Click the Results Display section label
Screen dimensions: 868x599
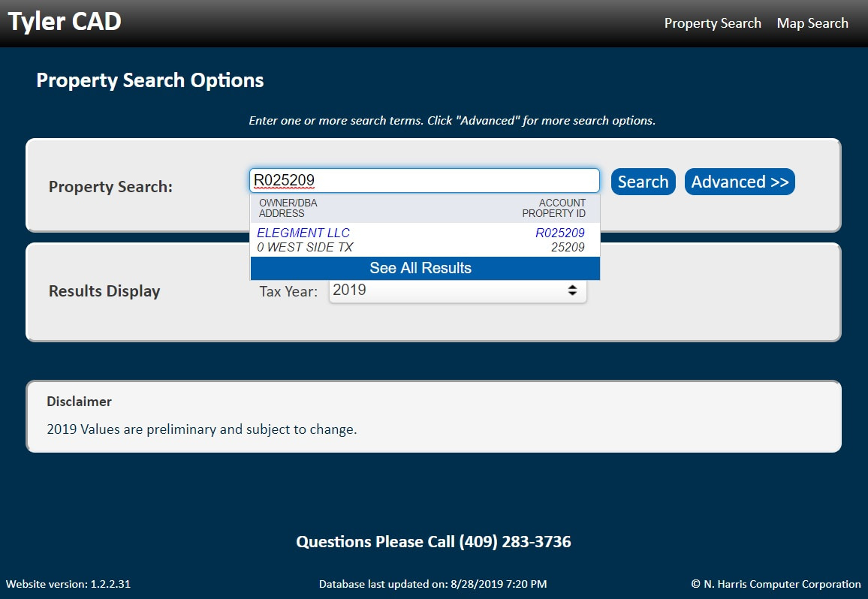coord(104,291)
